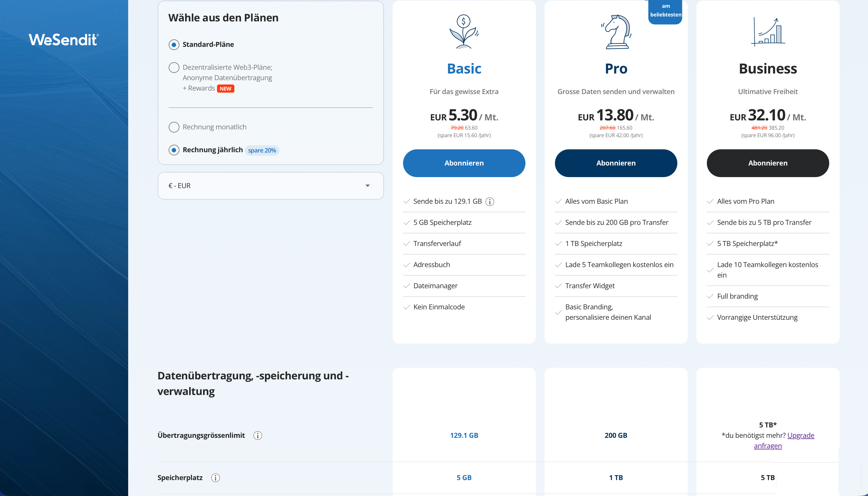Image resolution: width=868 pixels, height=496 pixels.
Task: Open info icon next to Übertragungsgrössenlimit
Action: click(258, 435)
